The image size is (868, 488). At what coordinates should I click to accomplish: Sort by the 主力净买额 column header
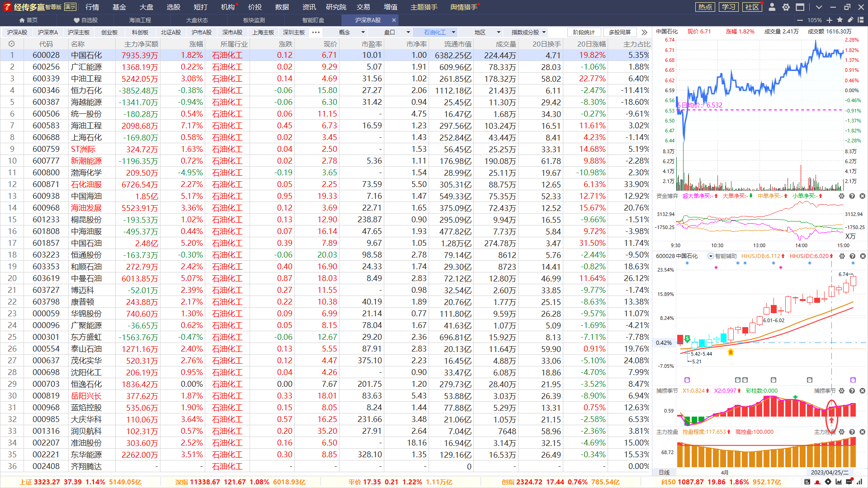coord(141,44)
